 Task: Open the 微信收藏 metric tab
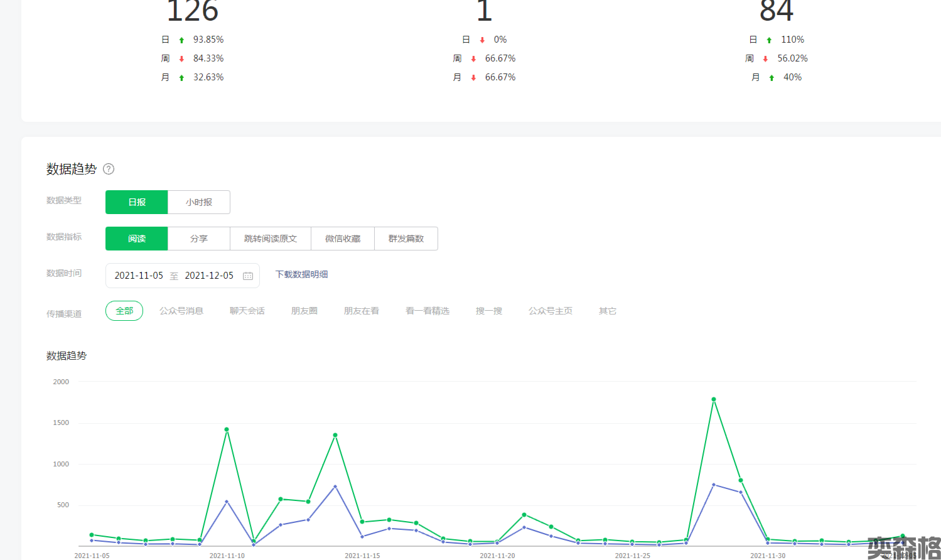click(x=343, y=239)
